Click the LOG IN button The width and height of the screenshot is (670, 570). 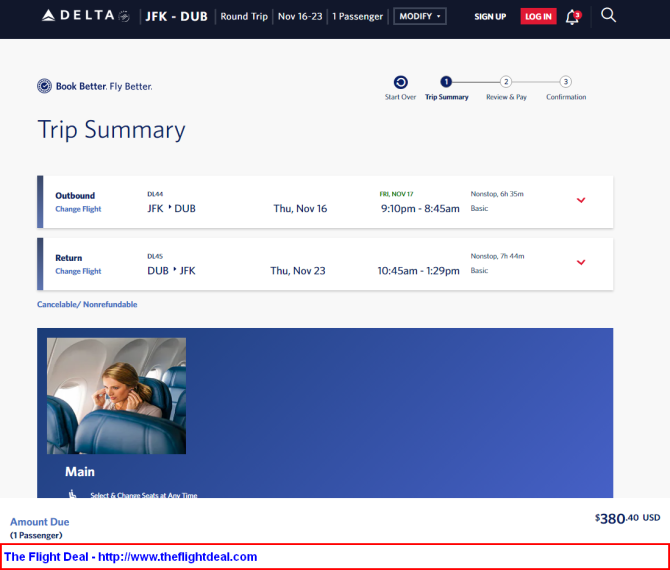coord(538,17)
